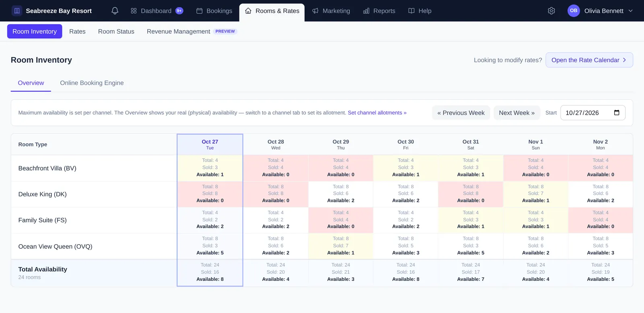Screen dimensions: 644x313
Task: Click the Set channel allotments link
Action: (377, 113)
